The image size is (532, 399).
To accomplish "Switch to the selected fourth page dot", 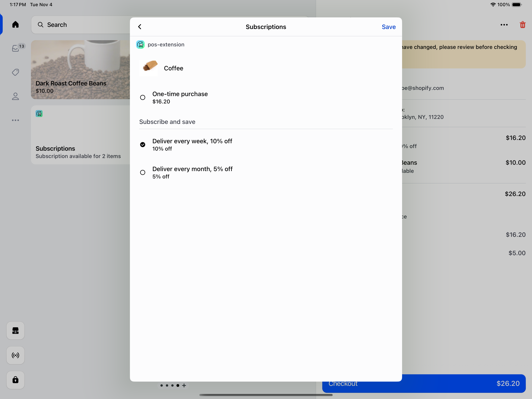I will [x=178, y=385].
